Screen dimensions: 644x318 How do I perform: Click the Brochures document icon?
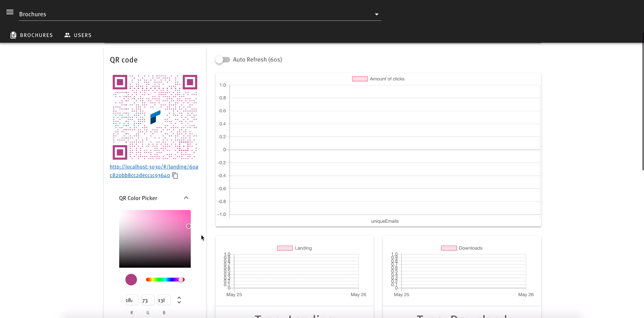click(x=13, y=35)
